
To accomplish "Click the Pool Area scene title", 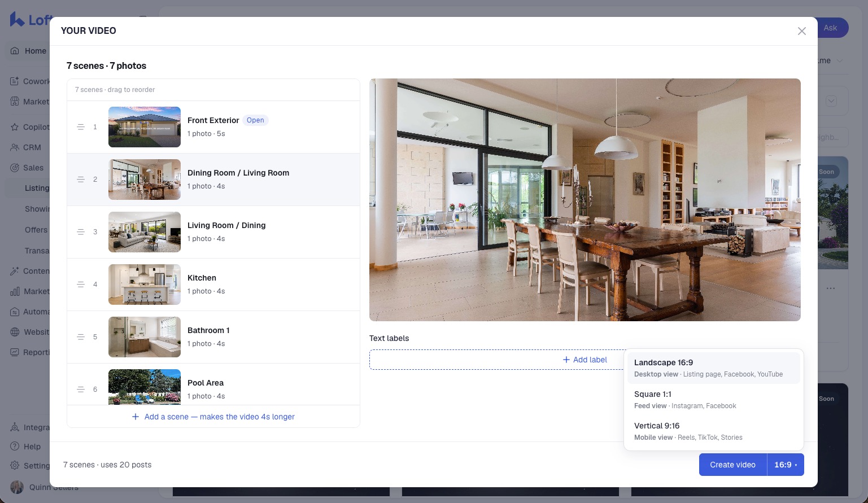I will click(x=206, y=383).
